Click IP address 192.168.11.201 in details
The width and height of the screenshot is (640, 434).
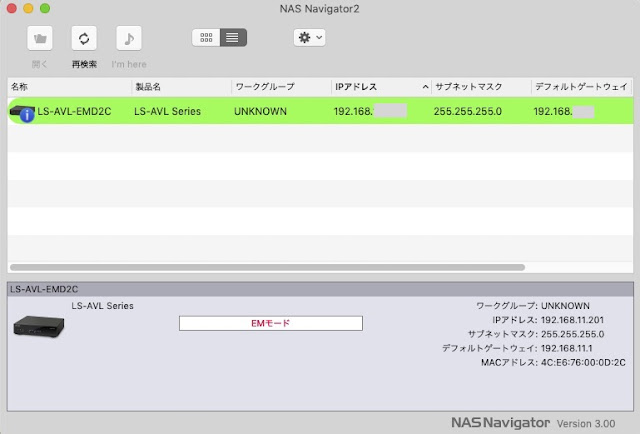[572, 320]
